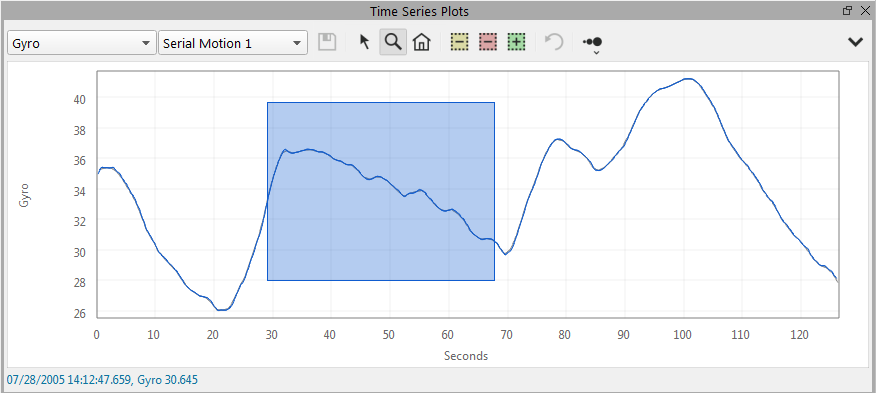The image size is (876, 393).
Task: Click the curve peak near 100 seconds
Action: point(689,79)
